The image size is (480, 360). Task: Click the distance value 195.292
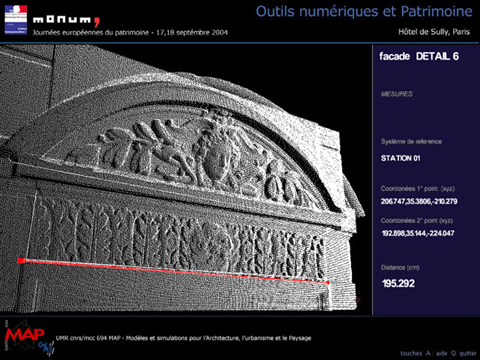399,284
